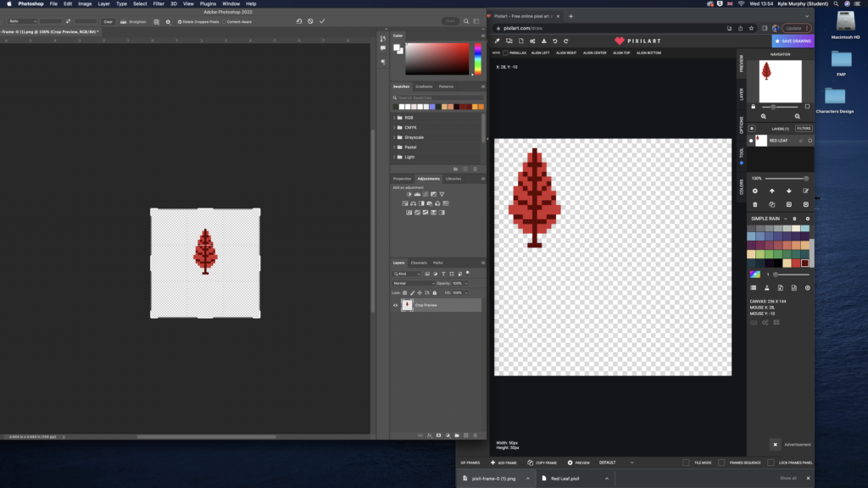The image size is (868, 488).
Task: Click Add Frame button
Action: [504, 463]
